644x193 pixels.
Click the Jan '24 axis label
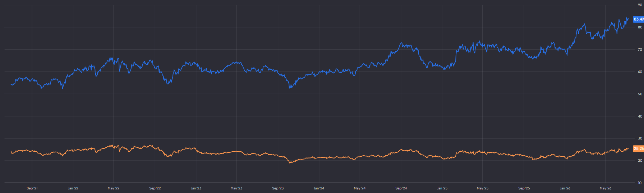(319, 188)
